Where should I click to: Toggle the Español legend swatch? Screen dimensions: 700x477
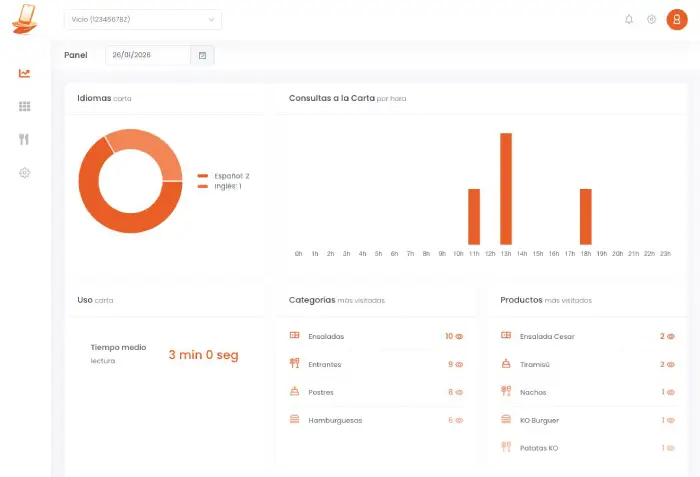click(203, 176)
